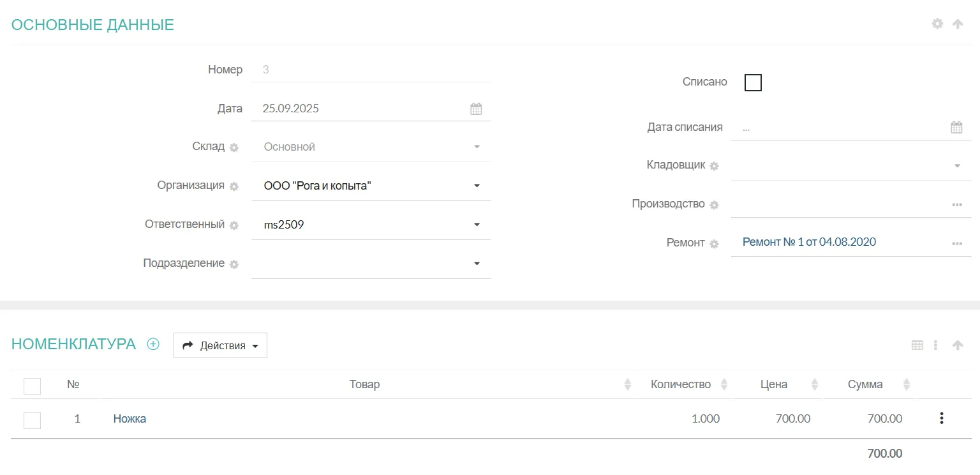Open three-dot menu for Ножка row
The image size is (980, 475).
coord(941,418)
